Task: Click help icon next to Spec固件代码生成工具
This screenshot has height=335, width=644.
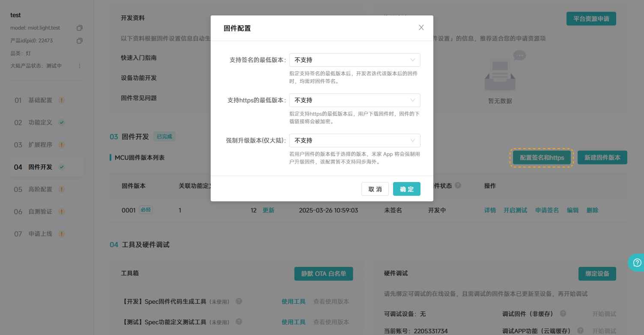Action: coord(239,301)
